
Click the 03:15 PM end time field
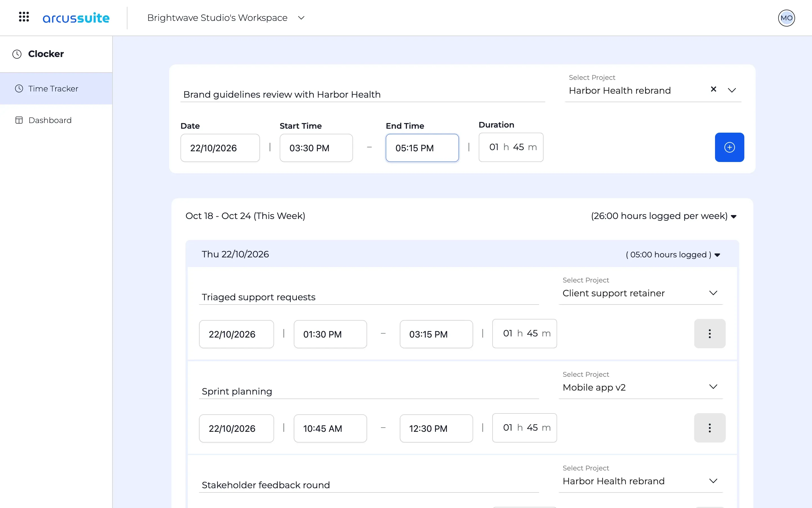436,334
